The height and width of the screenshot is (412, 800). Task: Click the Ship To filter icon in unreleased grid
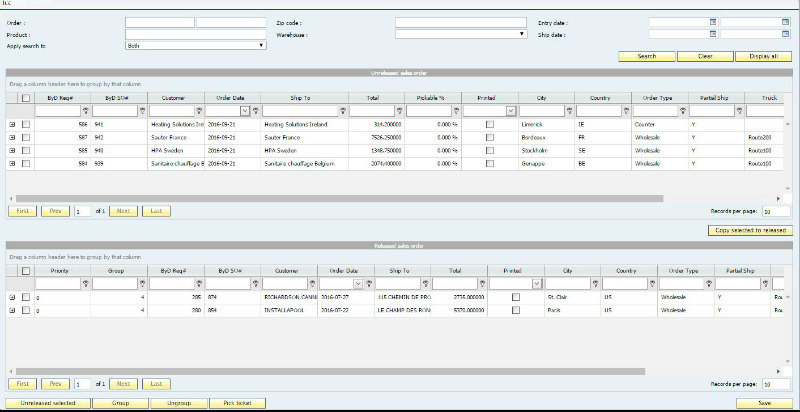(x=343, y=111)
